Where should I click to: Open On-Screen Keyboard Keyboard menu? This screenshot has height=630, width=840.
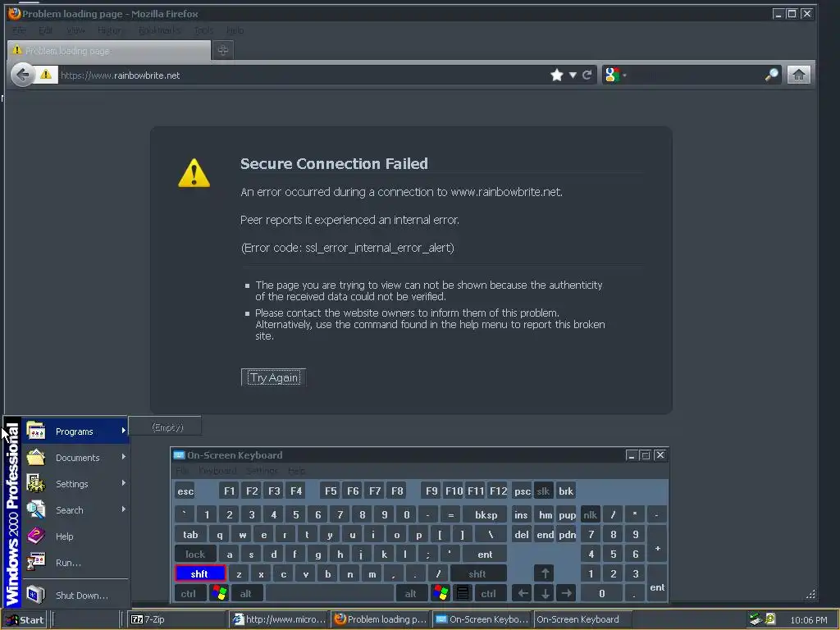tap(217, 471)
